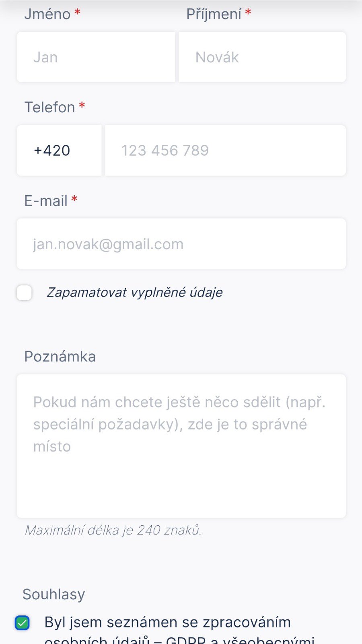
Task: Click the phone number field
Action: point(225,151)
